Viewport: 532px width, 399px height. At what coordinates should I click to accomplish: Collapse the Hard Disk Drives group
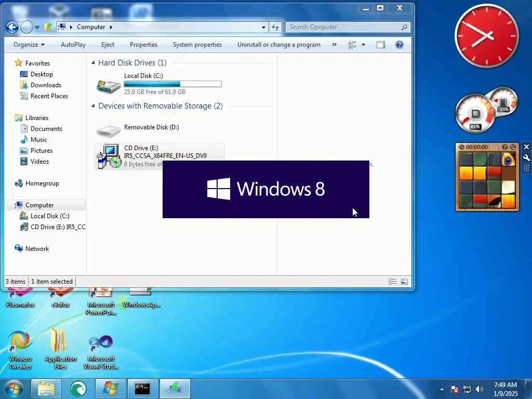pos(93,63)
